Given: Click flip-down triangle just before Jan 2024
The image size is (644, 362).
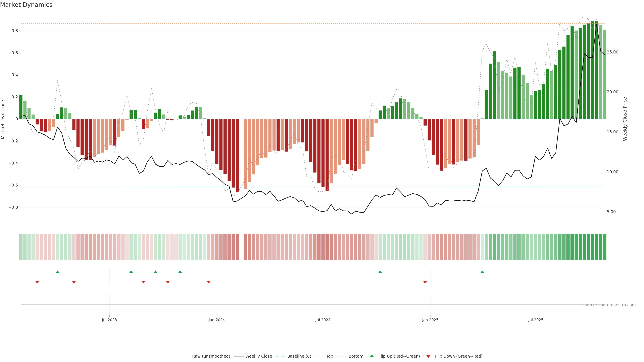Looking at the screenshot, I should coord(209,282).
